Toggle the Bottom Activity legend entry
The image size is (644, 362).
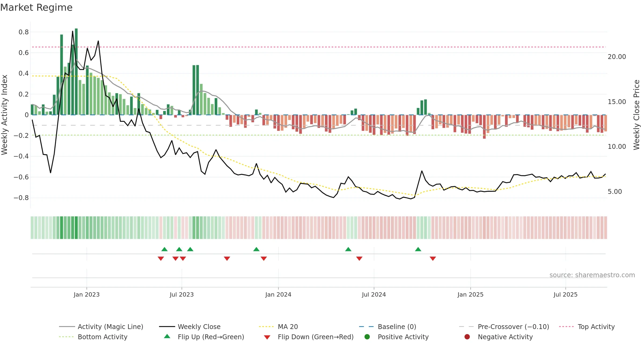(93, 337)
